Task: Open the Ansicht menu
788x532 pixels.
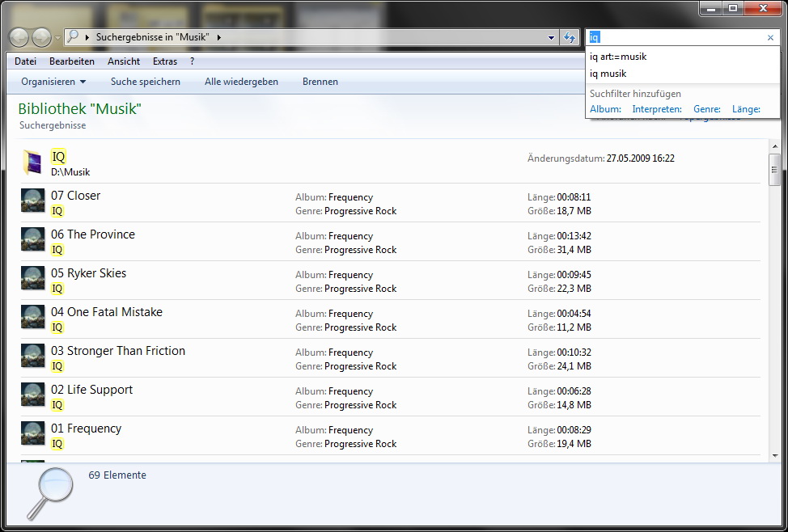Action: (x=124, y=61)
